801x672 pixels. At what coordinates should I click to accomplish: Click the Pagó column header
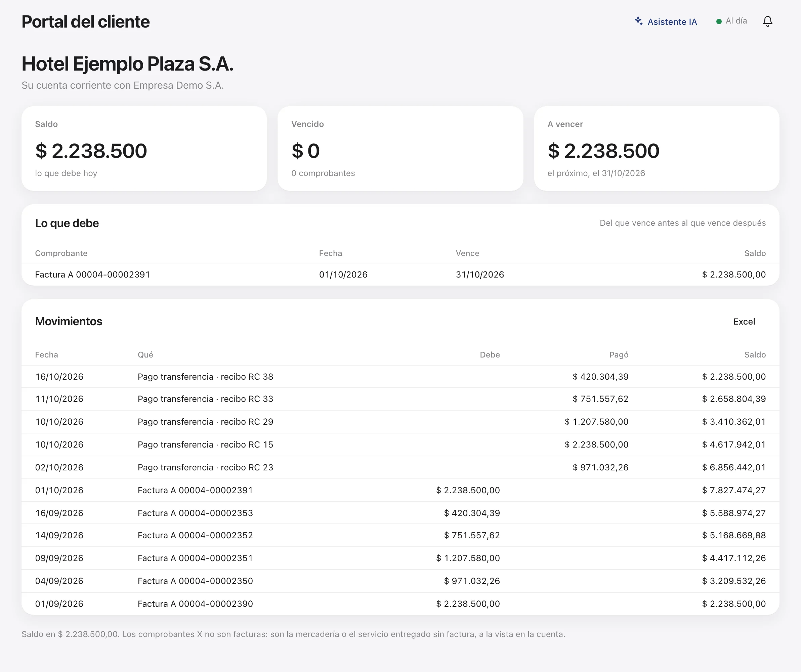click(x=618, y=355)
